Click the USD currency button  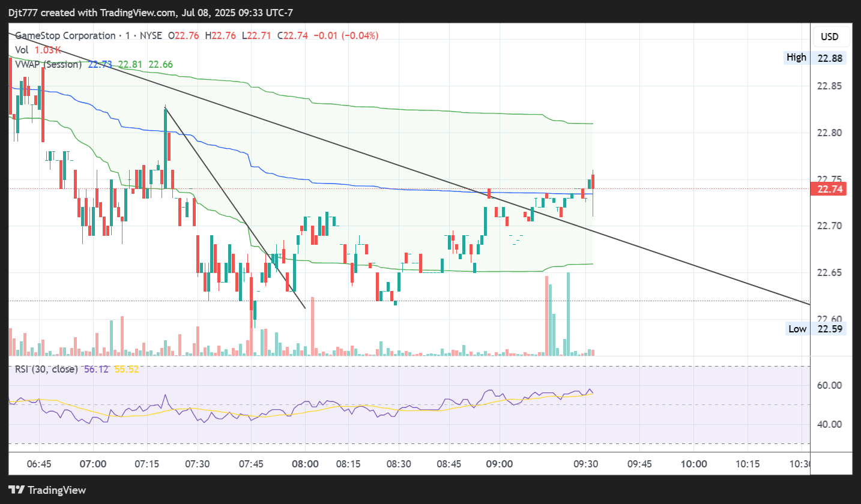click(x=830, y=37)
